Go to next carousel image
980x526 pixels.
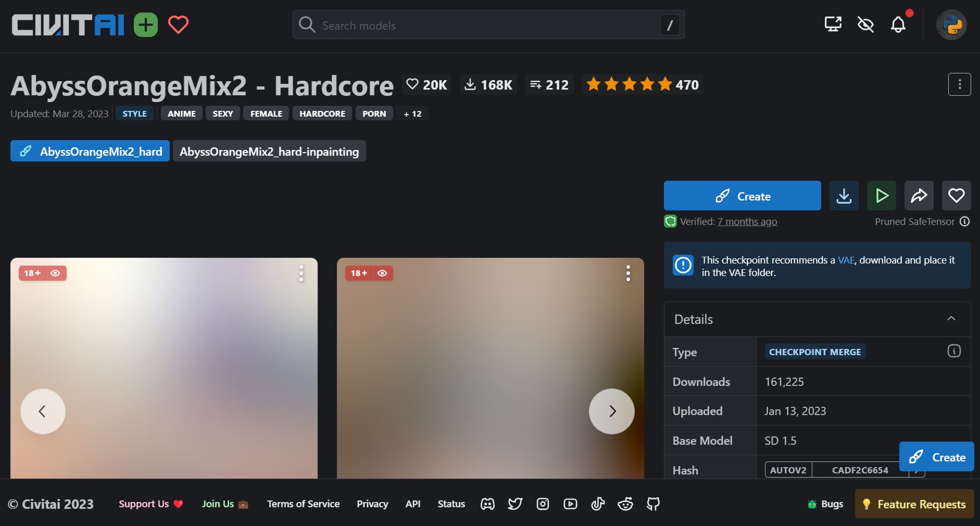click(612, 411)
